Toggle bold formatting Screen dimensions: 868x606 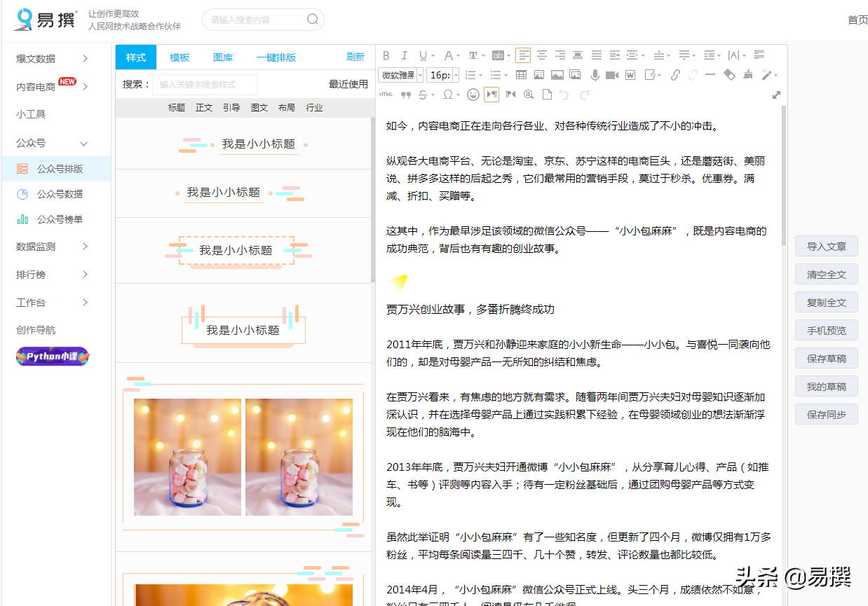386,55
